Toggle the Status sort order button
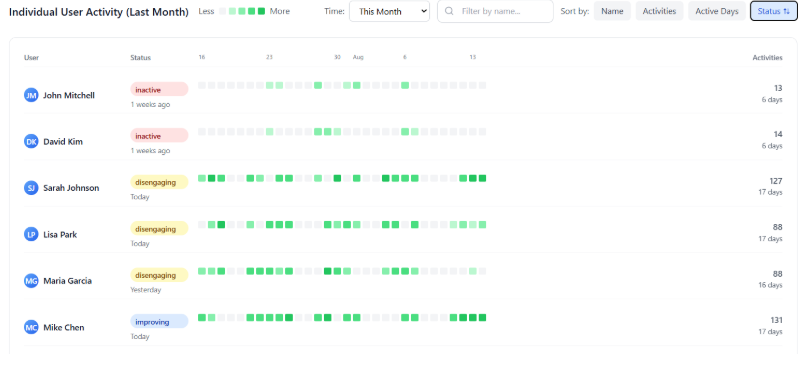Screen dimensions: 801x372 [x=773, y=11]
